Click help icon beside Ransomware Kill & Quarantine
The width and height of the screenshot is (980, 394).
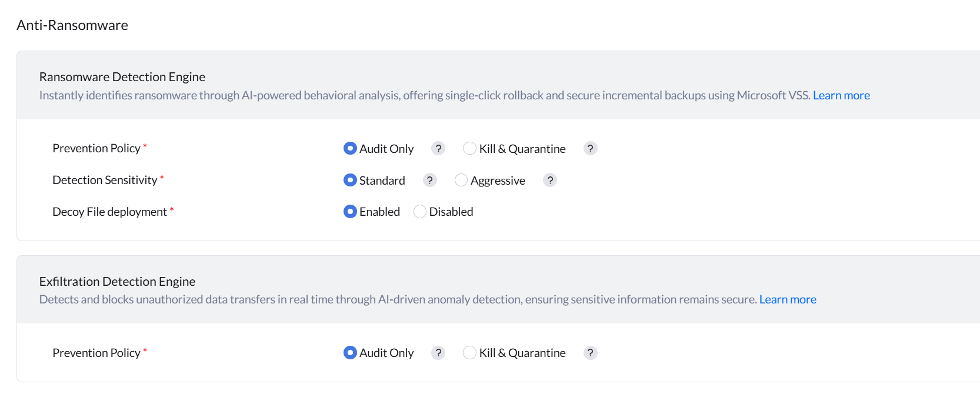590,148
